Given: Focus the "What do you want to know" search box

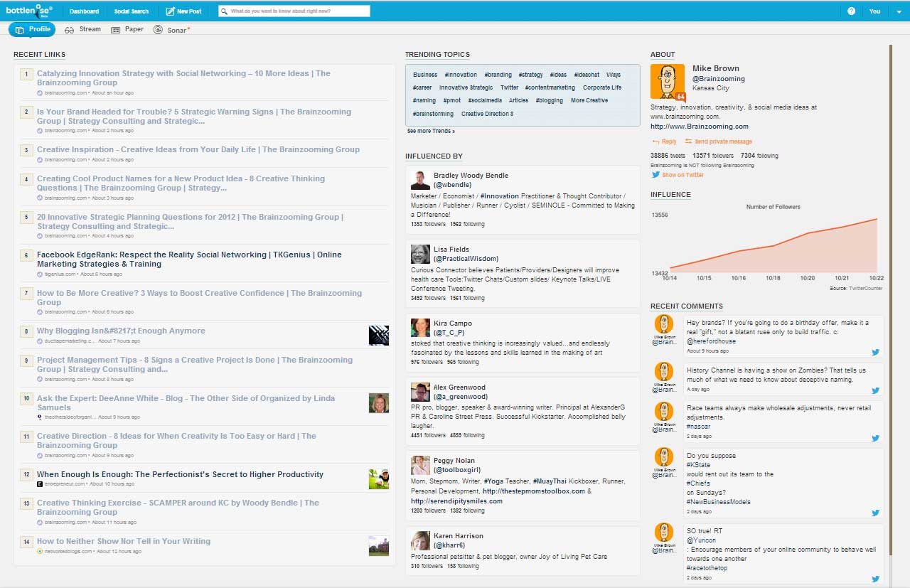Looking at the screenshot, I should point(294,11).
